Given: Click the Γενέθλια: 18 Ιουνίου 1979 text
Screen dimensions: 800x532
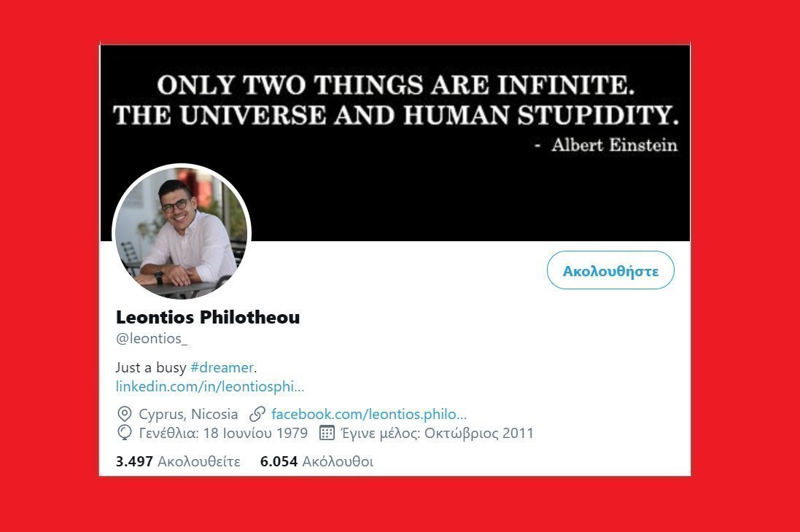Looking at the screenshot, I should 223,433.
